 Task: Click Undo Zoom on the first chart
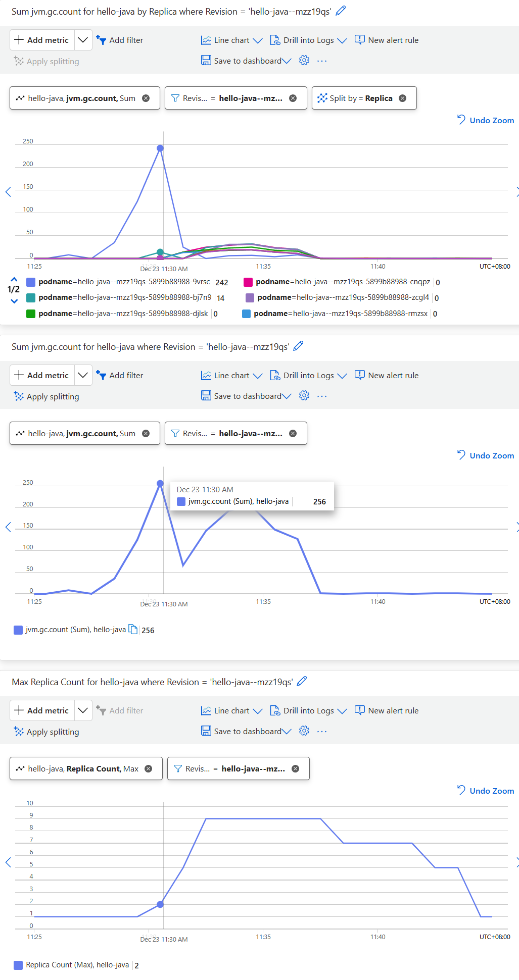point(486,120)
